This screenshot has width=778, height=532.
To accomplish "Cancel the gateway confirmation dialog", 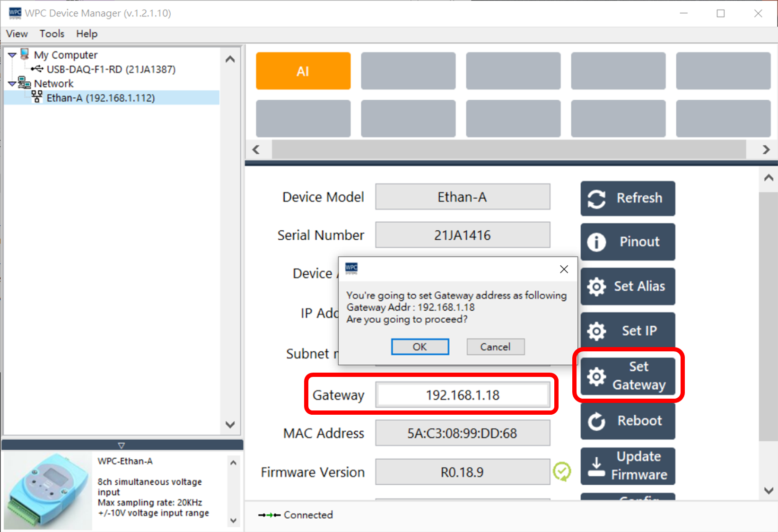I will (x=495, y=347).
